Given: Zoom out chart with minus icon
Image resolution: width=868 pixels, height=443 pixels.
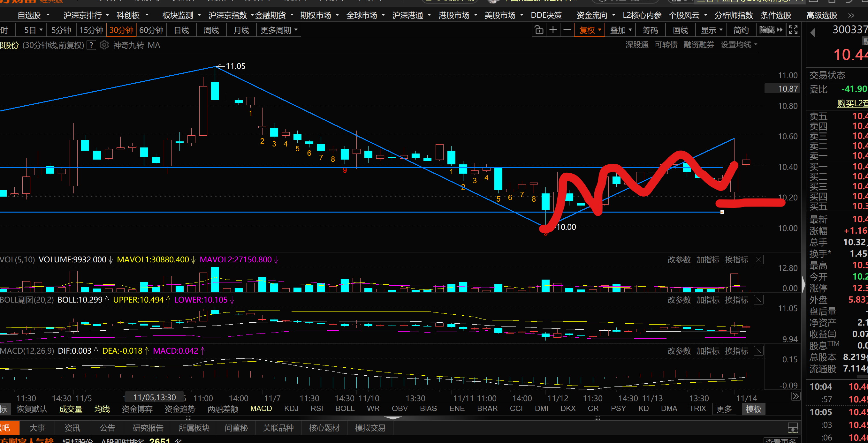Looking at the screenshot, I should 567,30.
